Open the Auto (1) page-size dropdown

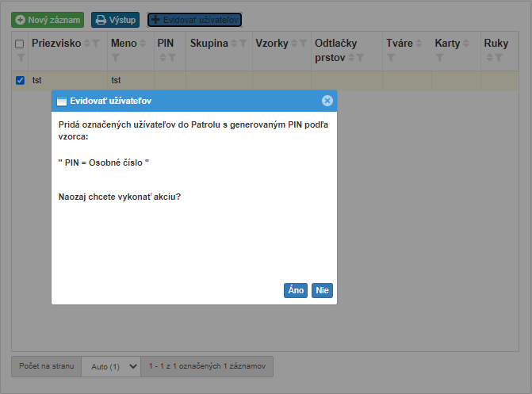point(111,366)
